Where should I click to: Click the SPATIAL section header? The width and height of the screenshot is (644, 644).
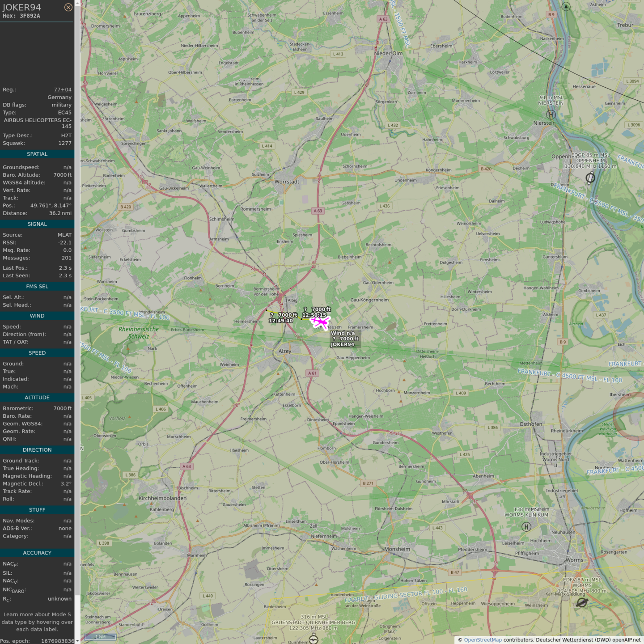(37, 154)
